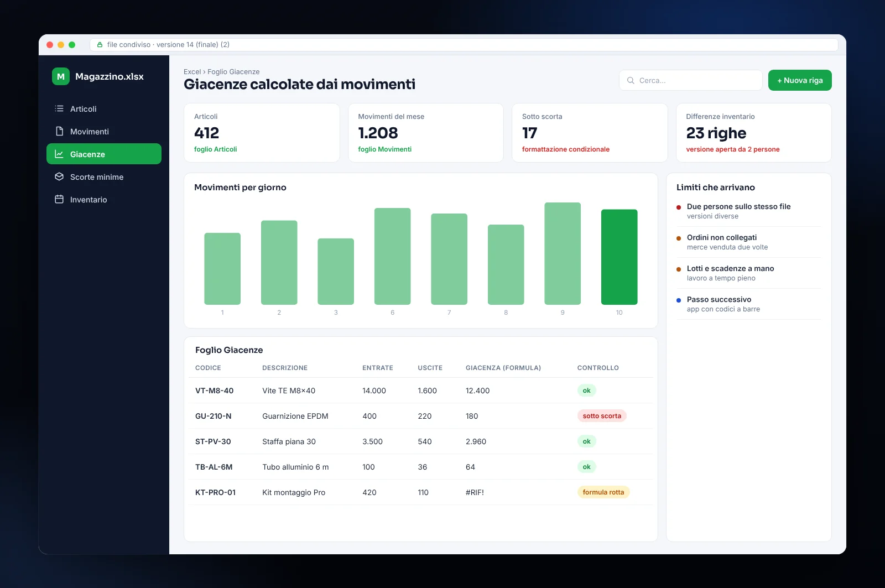Screen dimensions: 885x588
Task: Follow the foglio Articoli link
Action: coord(215,149)
